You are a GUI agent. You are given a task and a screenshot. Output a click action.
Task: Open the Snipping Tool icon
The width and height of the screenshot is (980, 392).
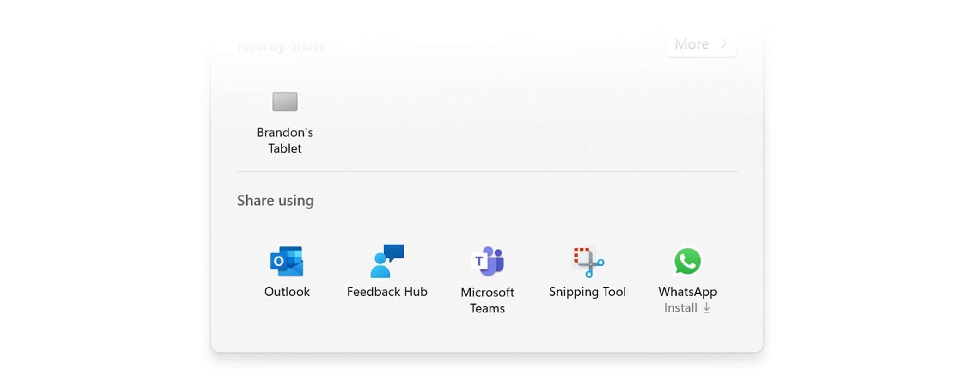588,262
